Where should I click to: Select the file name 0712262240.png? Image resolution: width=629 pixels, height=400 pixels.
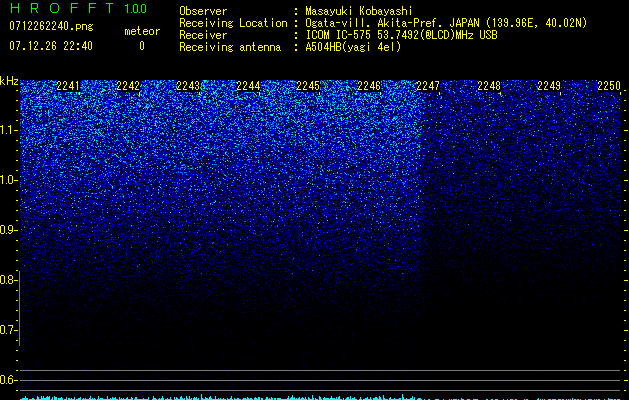coord(51,27)
